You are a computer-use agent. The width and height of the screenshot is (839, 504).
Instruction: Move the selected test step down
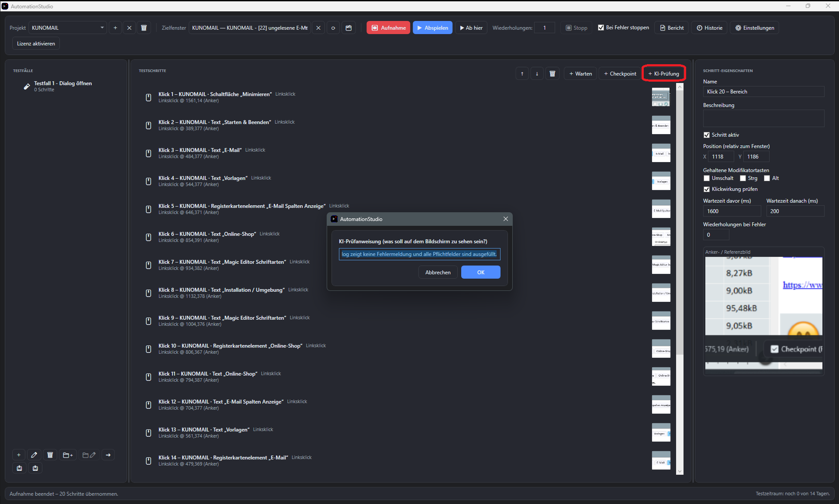(537, 74)
